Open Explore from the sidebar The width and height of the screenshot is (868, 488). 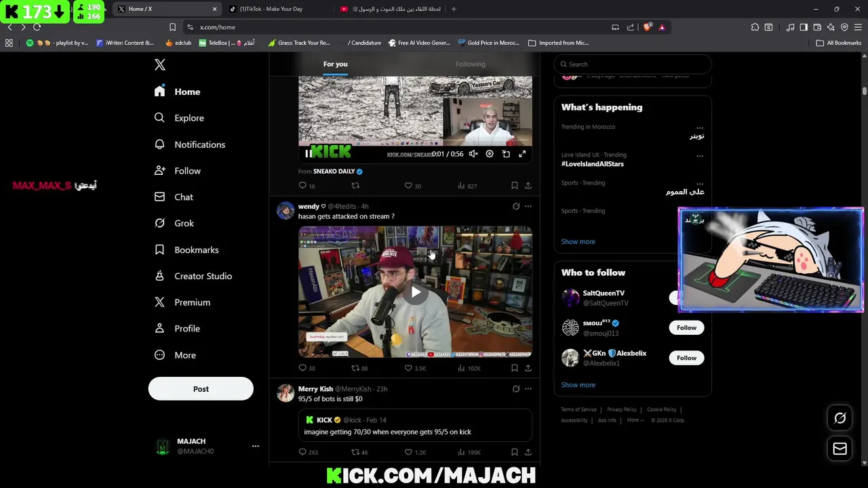point(179,118)
